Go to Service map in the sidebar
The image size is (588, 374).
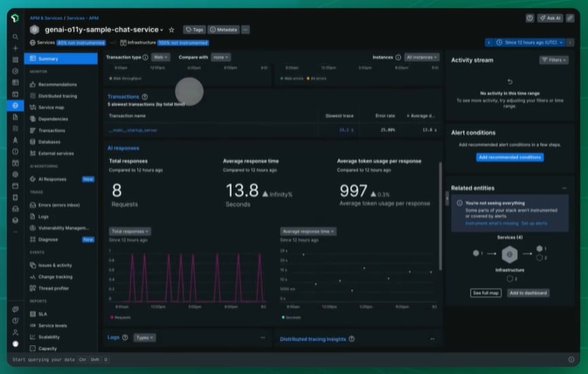(51, 107)
